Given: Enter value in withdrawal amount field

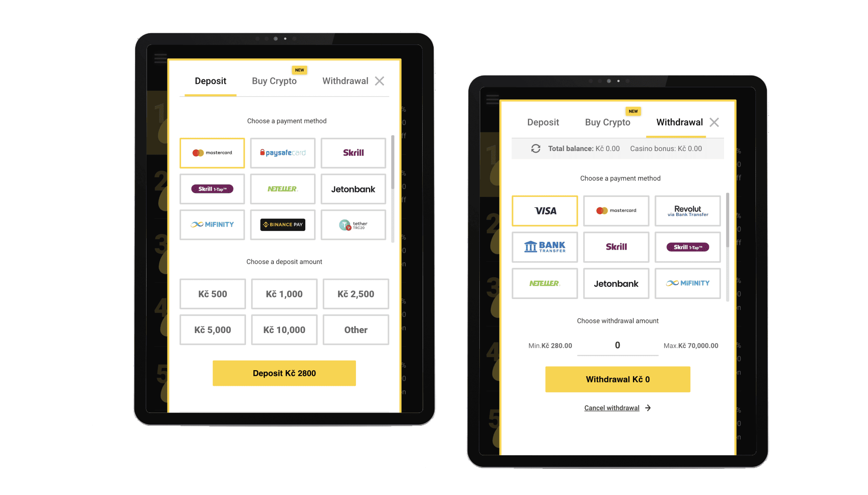Looking at the screenshot, I should (x=618, y=345).
